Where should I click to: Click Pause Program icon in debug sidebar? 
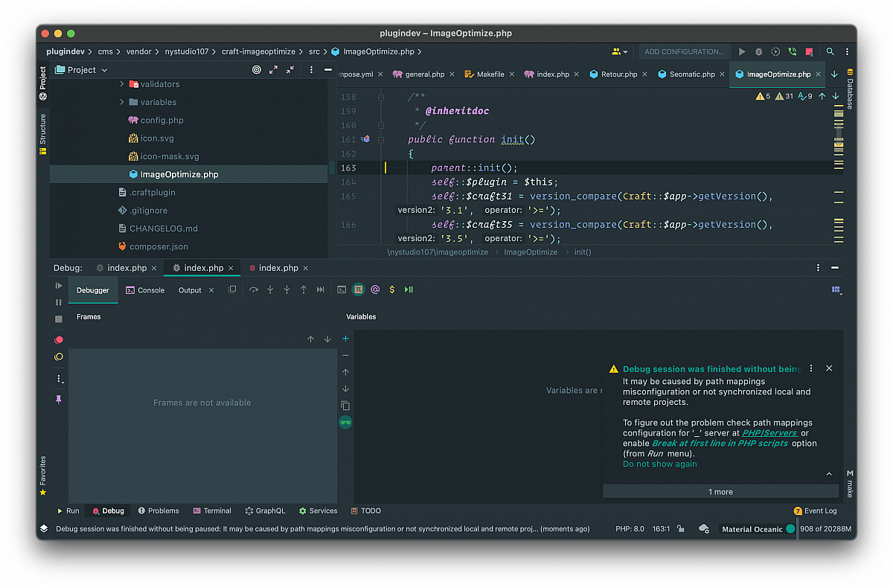point(59,302)
